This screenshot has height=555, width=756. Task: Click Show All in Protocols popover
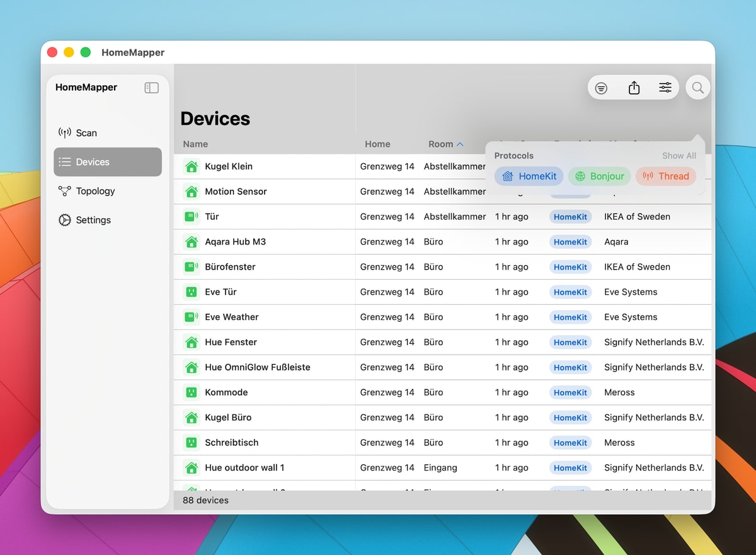(x=679, y=156)
